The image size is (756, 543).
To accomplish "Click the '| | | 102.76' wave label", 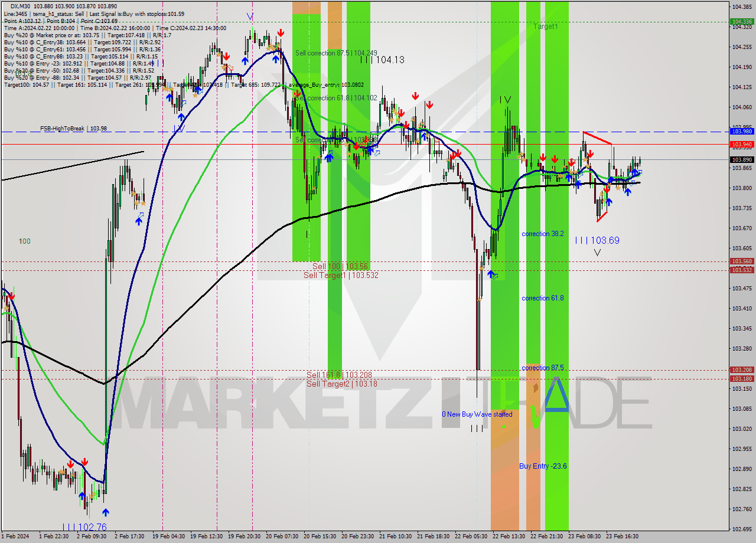I will [84, 526].
